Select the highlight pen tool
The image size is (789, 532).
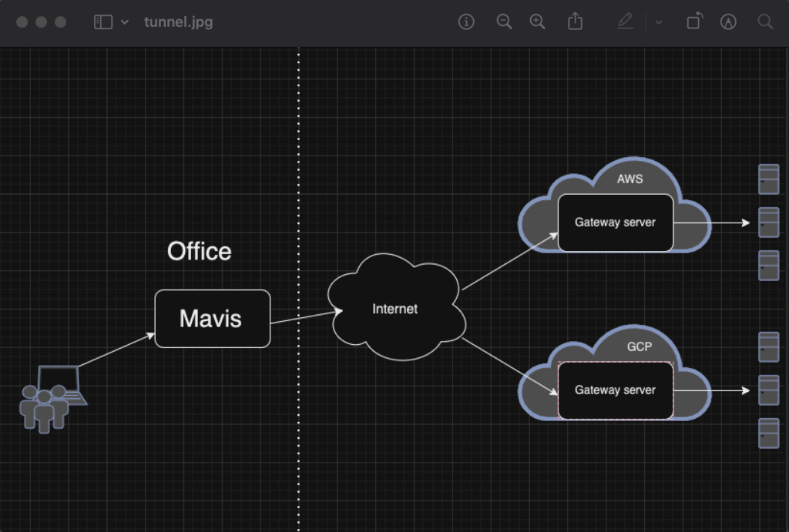coord(625,22)
